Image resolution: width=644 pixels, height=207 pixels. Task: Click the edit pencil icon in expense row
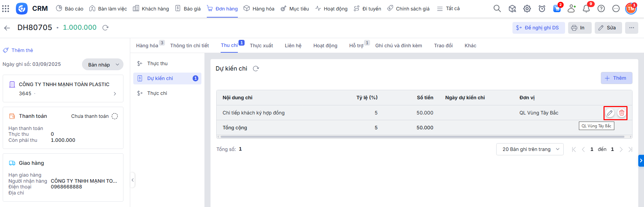[x=610, y=113]
